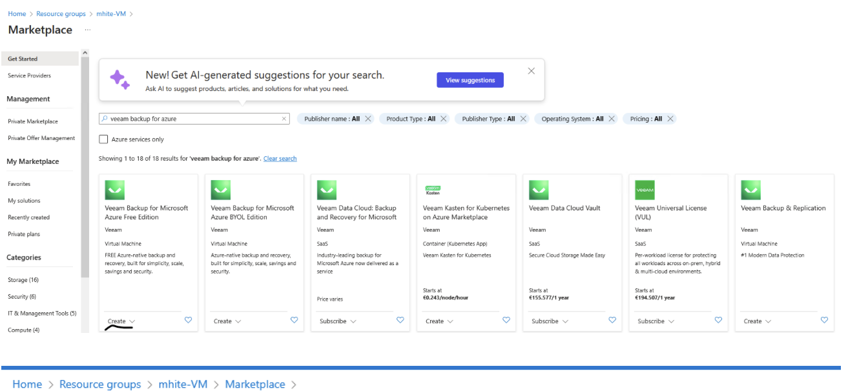The height and width of the screenshot is (391, 868).
Task: Click View suggestions button
Action: [470, 80]
